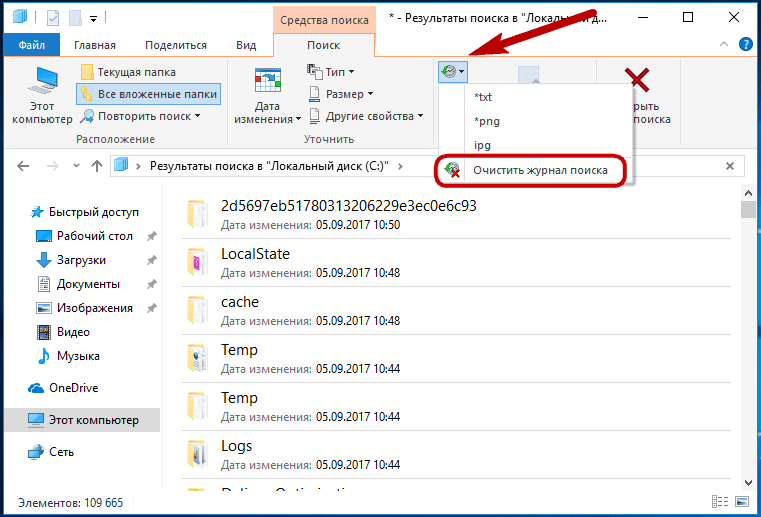Click the Search Tools contextual tab header
The image size is (761, 517).
[x=324, y=20]
